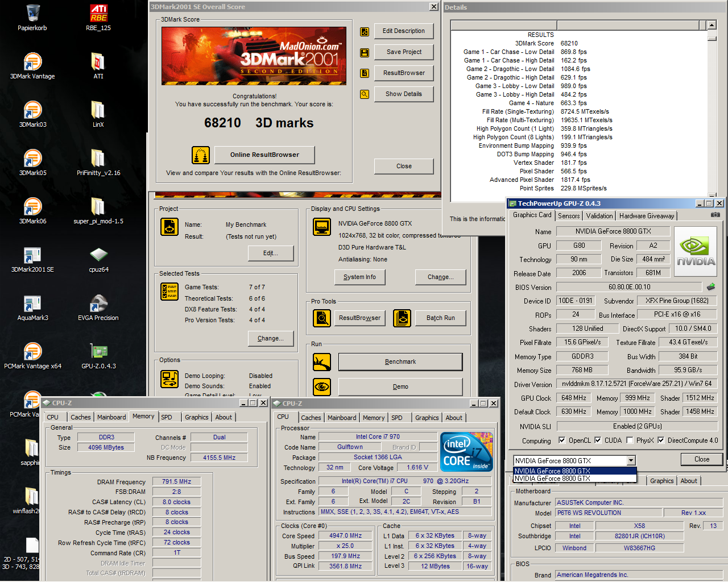Screen dimensions: 728x582
Task: Open the GPU selection dropdown arrow in GPU-Z
Action: point(631,460)
